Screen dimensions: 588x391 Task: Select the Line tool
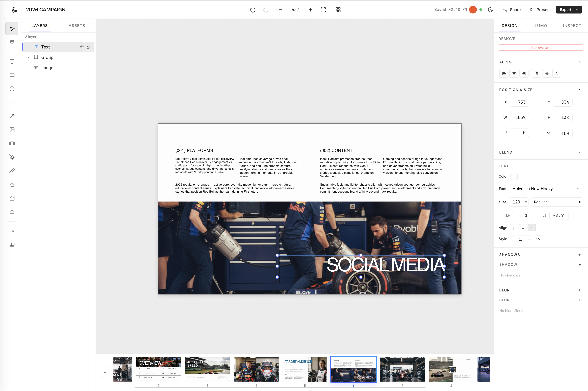tap(12, 102)
